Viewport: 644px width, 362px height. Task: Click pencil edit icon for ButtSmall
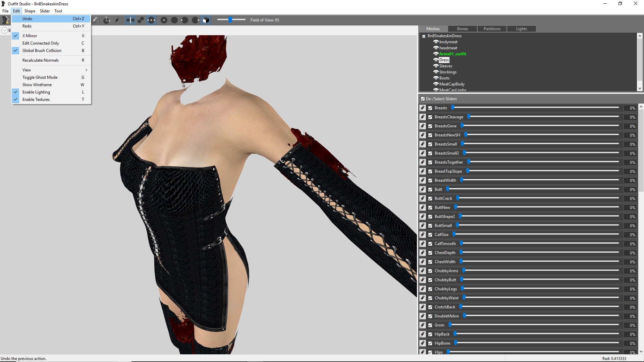pyautogui.click(x=423, y=226)
